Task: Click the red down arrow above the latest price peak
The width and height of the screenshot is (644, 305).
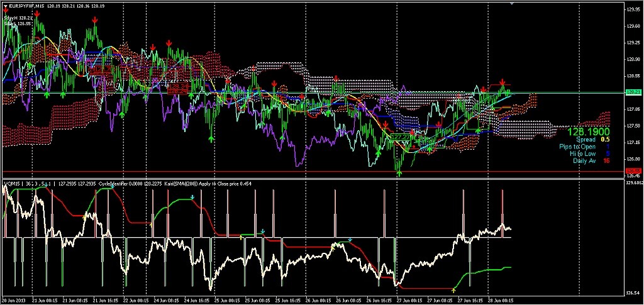Action: 502,83
